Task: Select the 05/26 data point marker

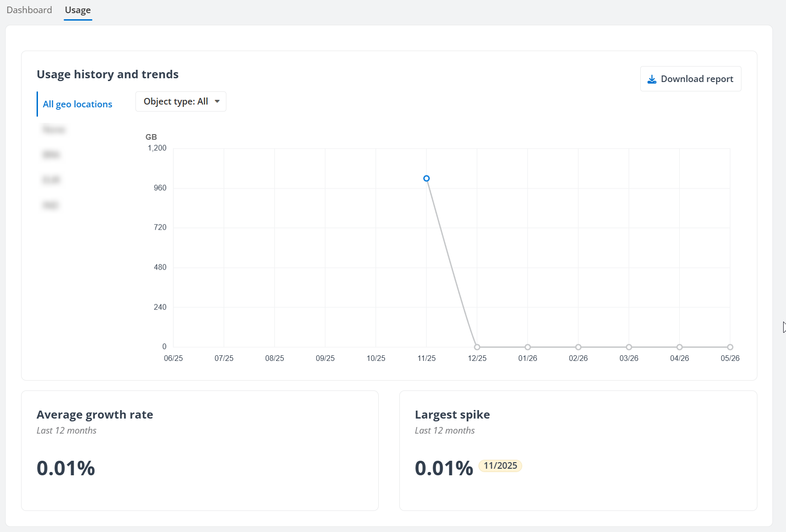Action: click(x=730, y=347)
